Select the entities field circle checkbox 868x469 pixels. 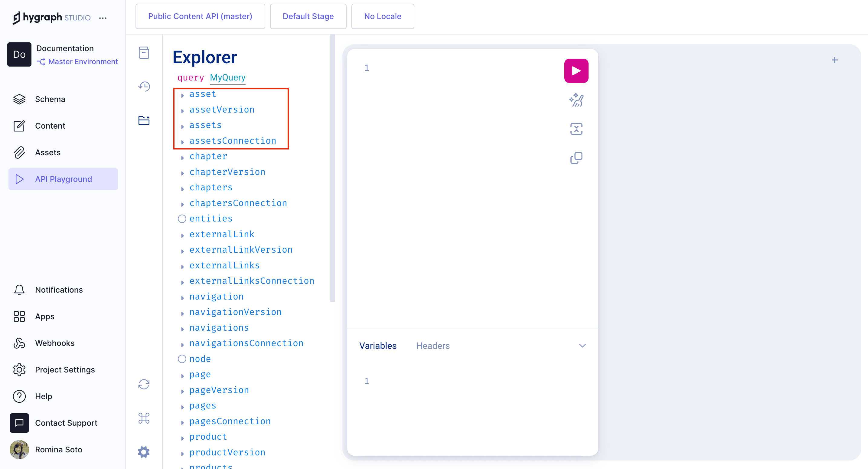(182, 219)
